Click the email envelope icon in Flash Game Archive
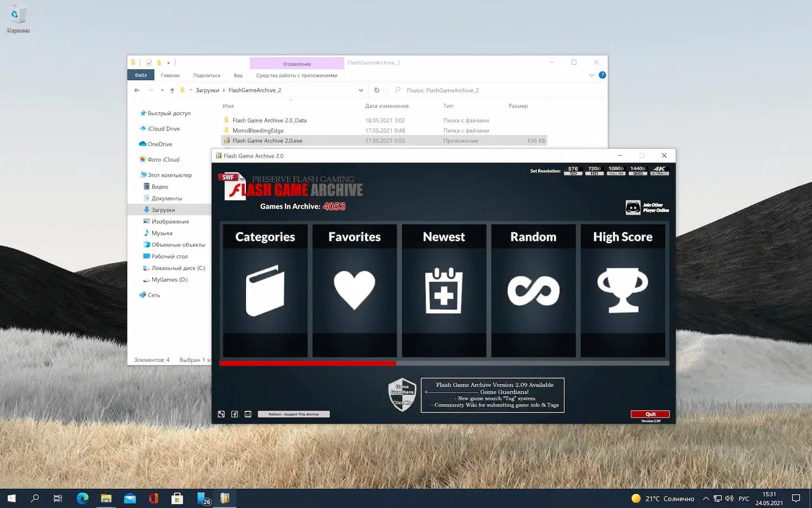The image size is (812, 508). pyautogui.click(x=248, y=414)
